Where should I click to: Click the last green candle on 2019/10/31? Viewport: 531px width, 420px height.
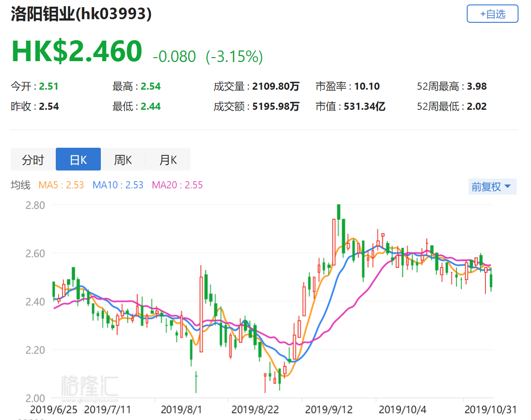pyautogui.click(x=491, y=280)
